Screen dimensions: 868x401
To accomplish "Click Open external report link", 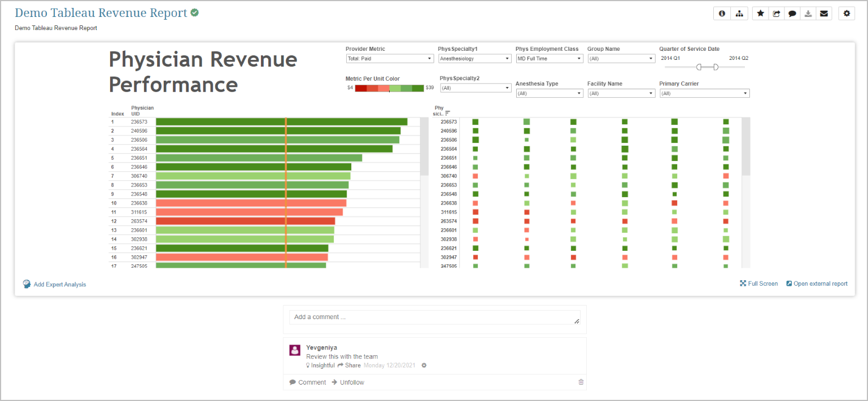I will (x=817, y=284).
